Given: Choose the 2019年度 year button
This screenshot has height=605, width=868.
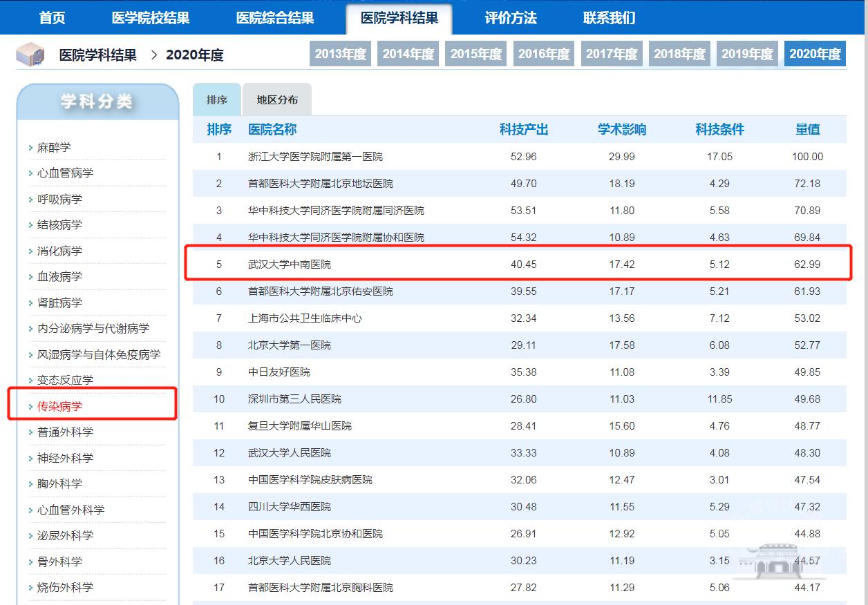Looking at the screenshot, I should tap(747, 54).
